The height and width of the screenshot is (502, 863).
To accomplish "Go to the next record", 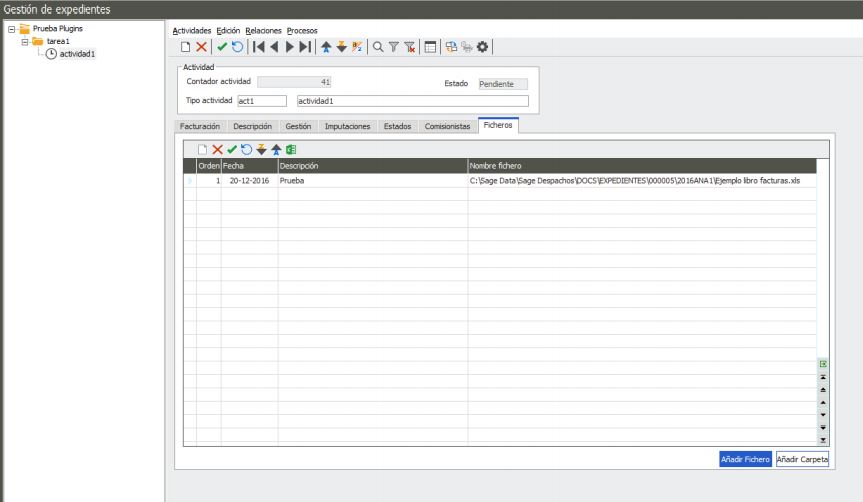I will pos(290,47).
